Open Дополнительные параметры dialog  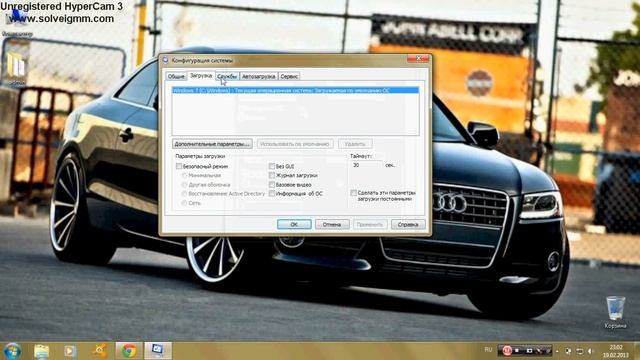(212, 144)
